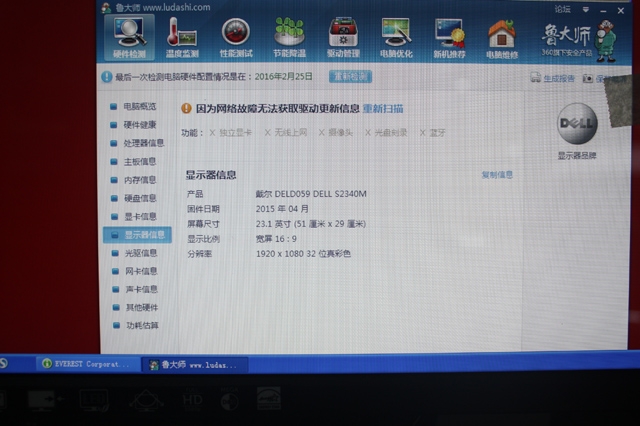Open the 新机推荐 new PC recommendations
This screenshot has height=426, width=640.
click(x=449, y=38)
